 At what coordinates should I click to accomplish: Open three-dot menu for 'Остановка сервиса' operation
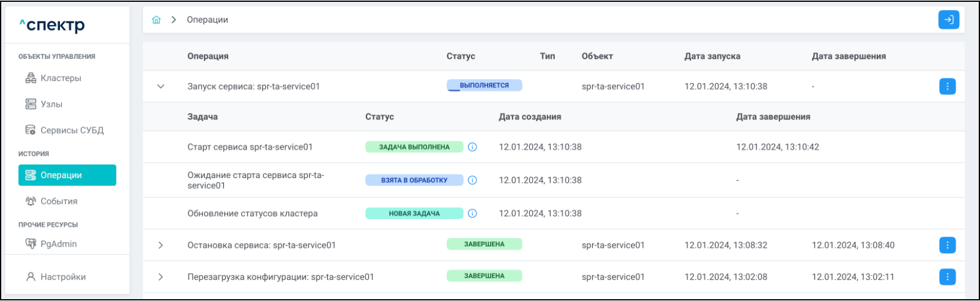pos(947,245)
